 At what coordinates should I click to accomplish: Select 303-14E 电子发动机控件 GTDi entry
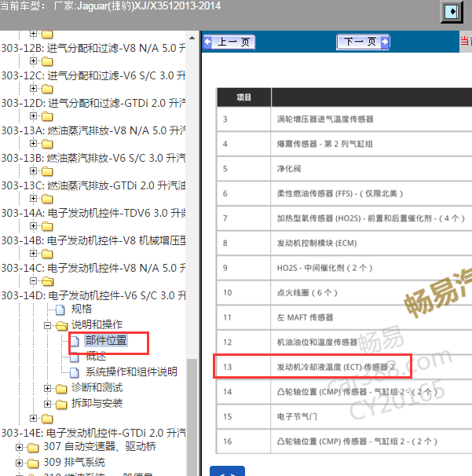click(93, 433)
